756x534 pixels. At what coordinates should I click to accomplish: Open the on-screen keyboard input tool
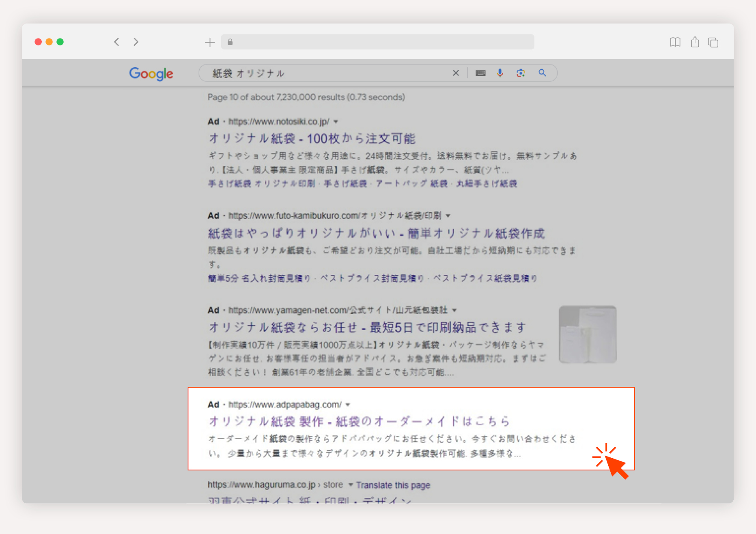tap(480, 73)
